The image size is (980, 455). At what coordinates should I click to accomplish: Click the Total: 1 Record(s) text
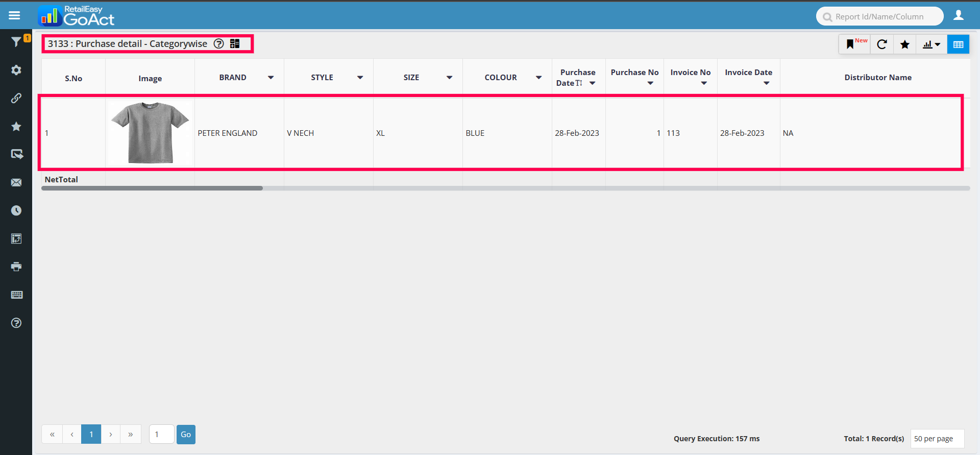tap(874, 439)
